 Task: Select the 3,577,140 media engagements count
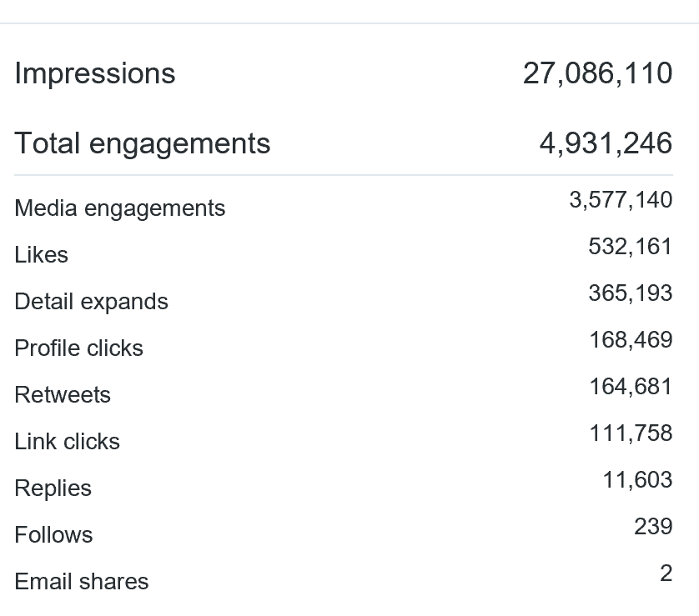pos(621,200)
